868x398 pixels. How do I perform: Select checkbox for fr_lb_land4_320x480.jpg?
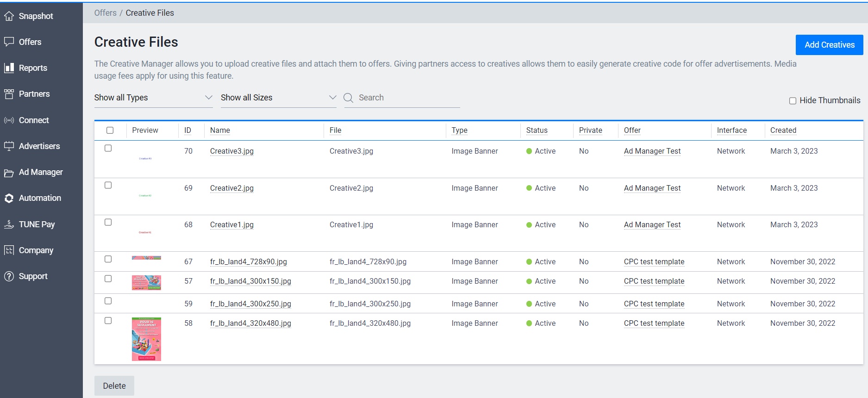pyautogui.click(x=108, y=320)
